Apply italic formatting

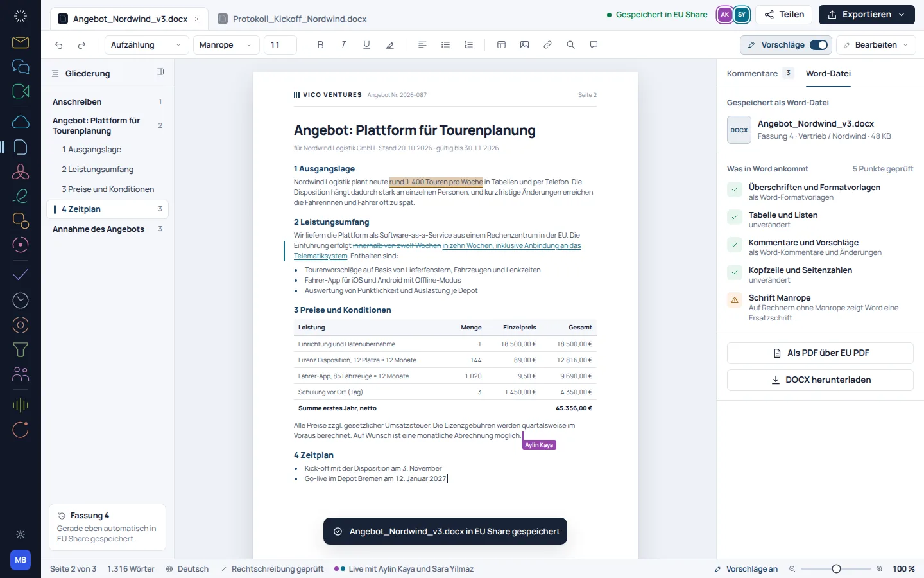pyautogui.click(x=343, y=45)
